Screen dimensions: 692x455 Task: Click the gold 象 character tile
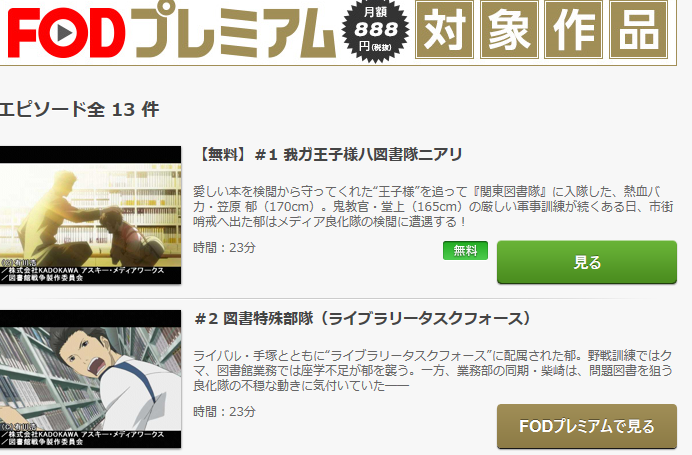(509, 30)
